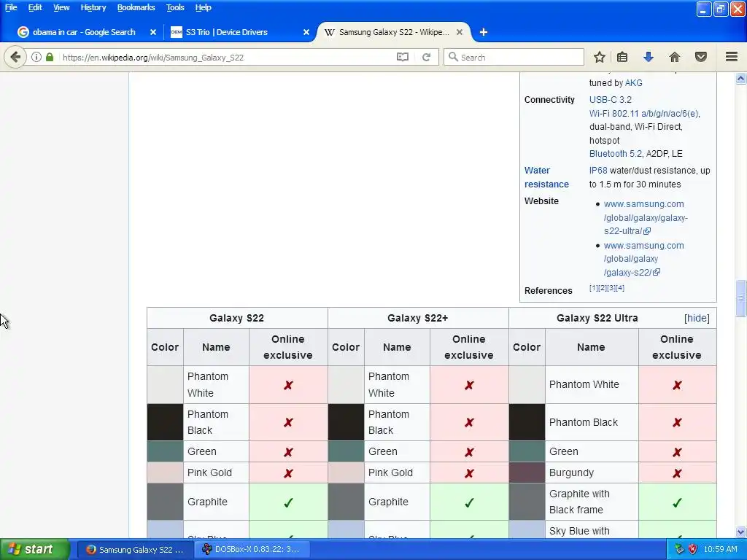
Task: Click the Galaxy S22+ table header
Action: tap(418, 318)
